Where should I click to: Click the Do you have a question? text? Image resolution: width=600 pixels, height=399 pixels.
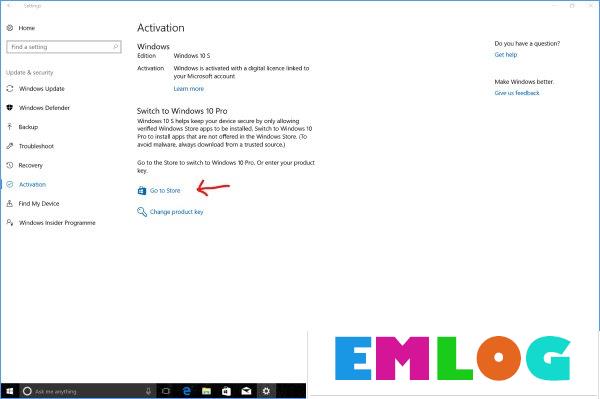(x=527, y=43)
